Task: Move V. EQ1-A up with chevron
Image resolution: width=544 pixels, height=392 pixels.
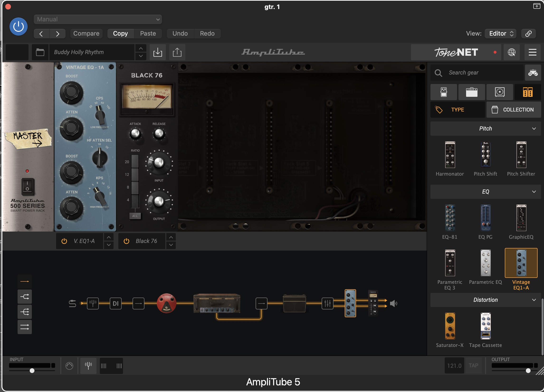Action: tap(109, 237)
